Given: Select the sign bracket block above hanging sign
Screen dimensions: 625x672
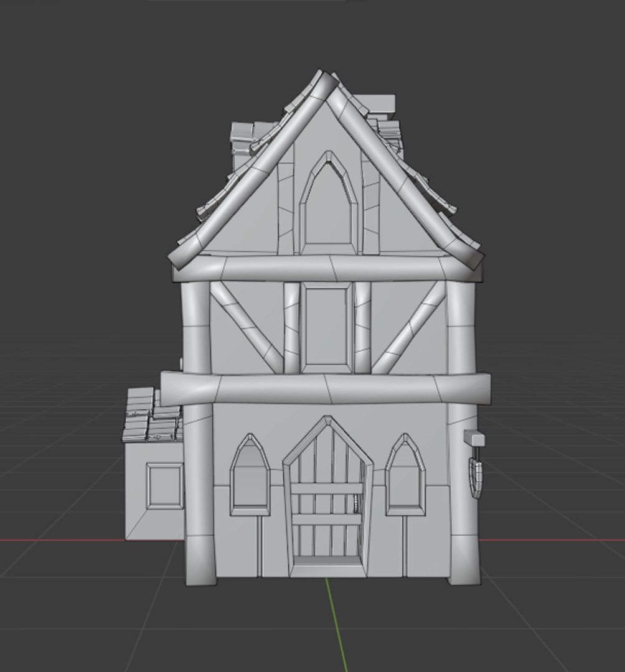Looking at the screenshot, I should (474, 439).
